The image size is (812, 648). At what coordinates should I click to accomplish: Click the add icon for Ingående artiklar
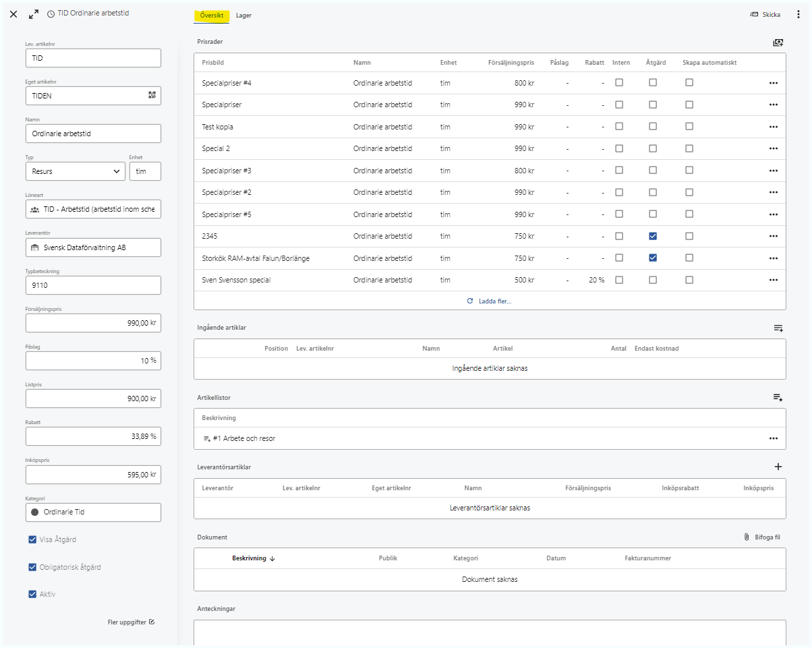[778, 328]
